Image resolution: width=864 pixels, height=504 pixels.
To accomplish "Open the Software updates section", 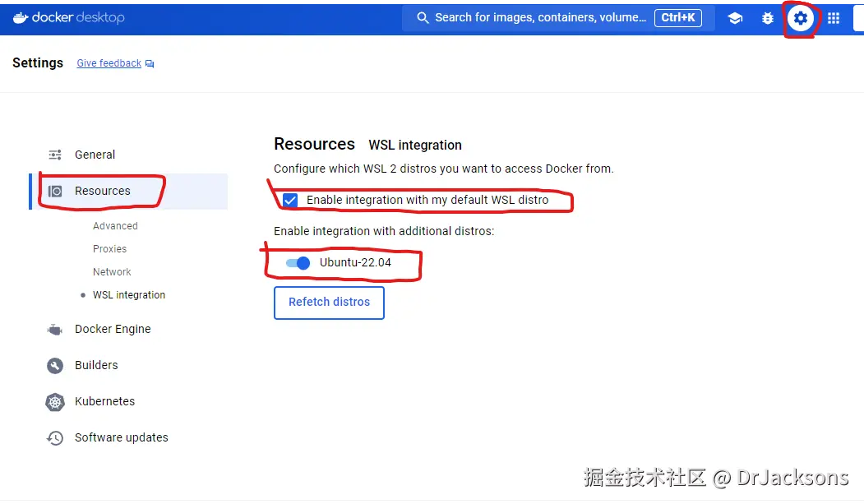I will pos(128,438).
